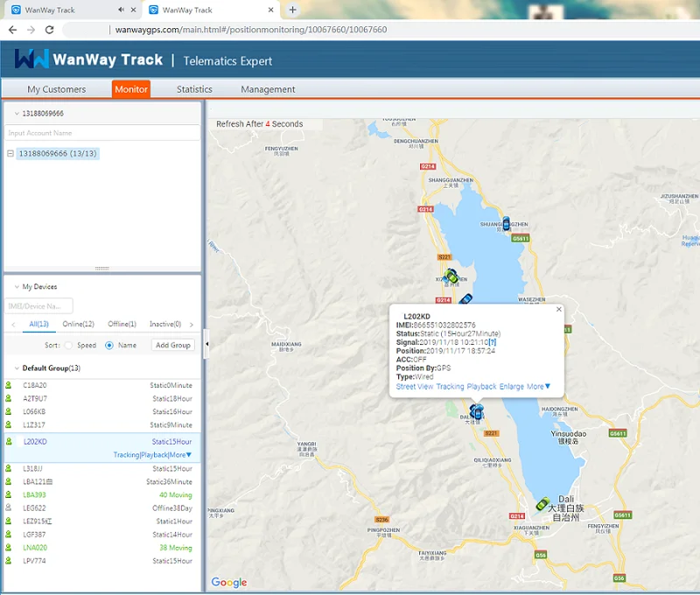
Task: Show Online(12) devices filter
Action: [x=79, y=324]
